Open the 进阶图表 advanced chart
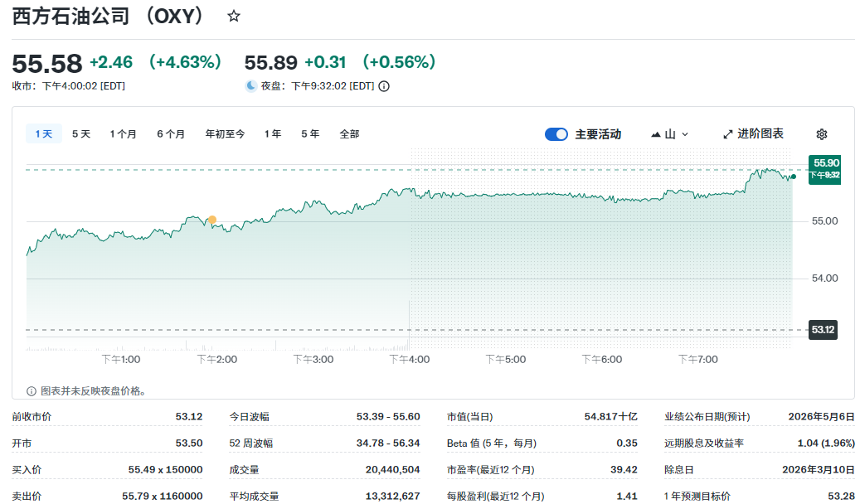 [760, 133]
